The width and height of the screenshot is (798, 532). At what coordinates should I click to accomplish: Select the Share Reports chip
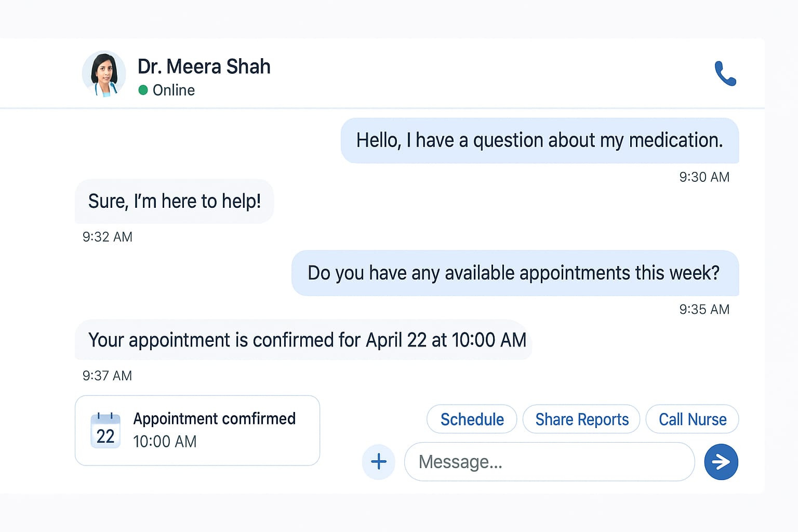point(581,419)
